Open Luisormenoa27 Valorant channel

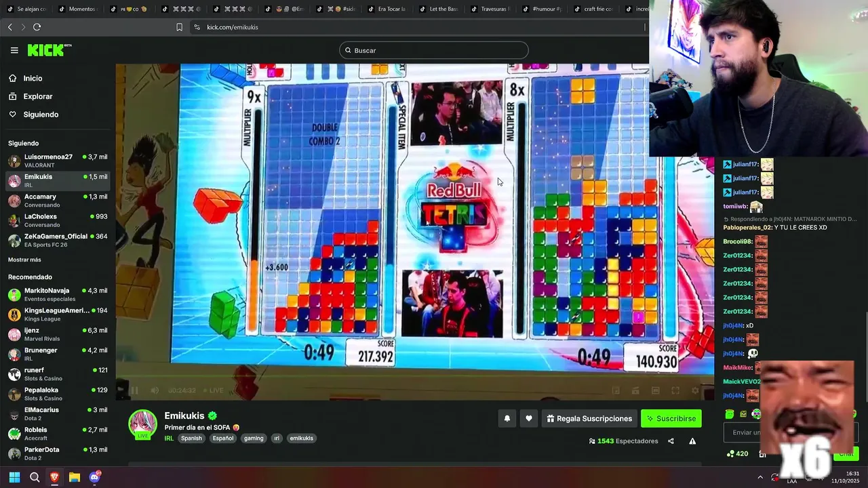click(x=58, y=161)
